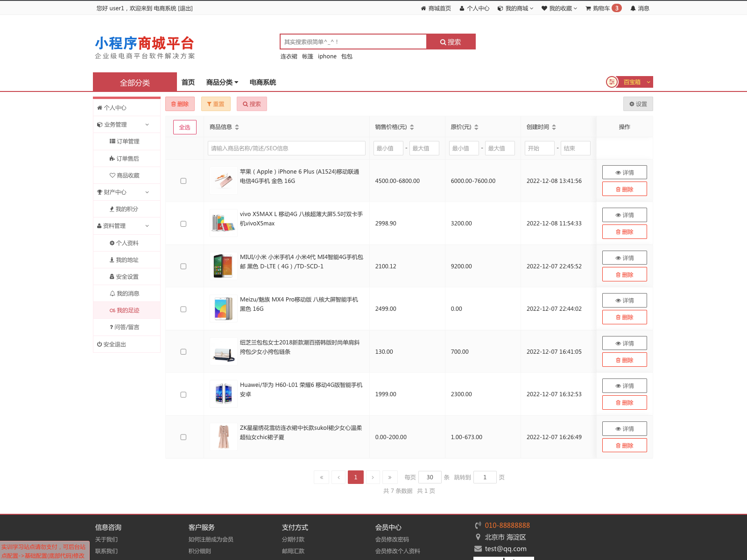Sort by 销售价格 column arrows
Screen dimensions: 747x560
pyautogui.click(x=412, y=127)
